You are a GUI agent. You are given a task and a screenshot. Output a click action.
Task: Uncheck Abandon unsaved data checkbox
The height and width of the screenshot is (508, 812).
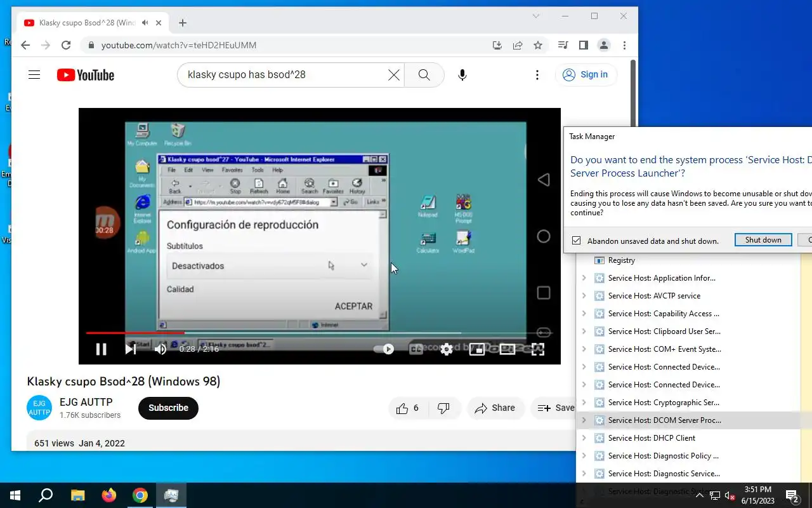[x=576, y=241]
